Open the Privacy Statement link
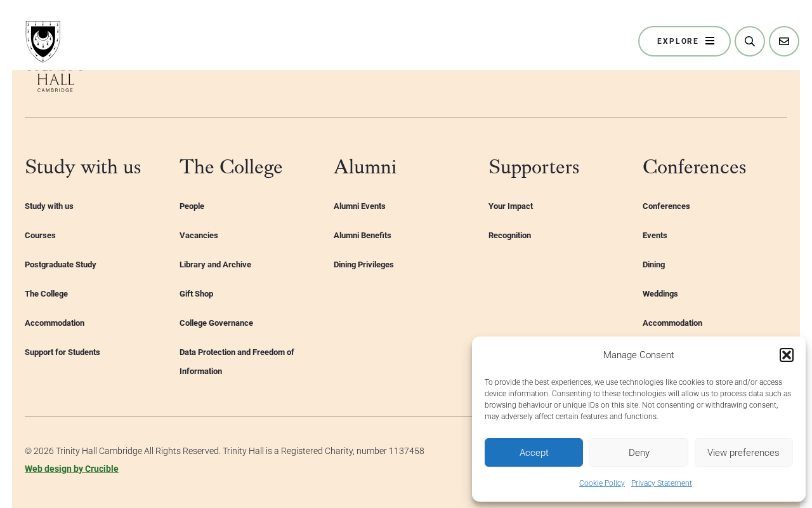812x508 pixels. pyautogui.click(x=662, y=483)
